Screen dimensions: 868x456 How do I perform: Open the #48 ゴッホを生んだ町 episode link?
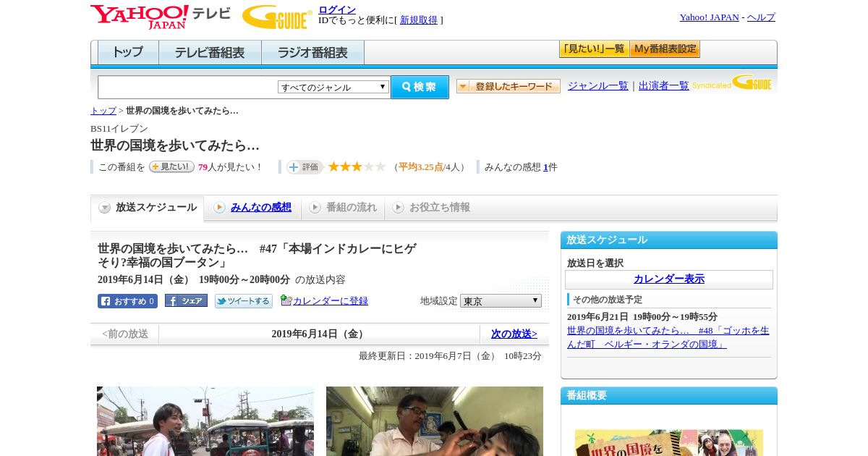[668, 337]
